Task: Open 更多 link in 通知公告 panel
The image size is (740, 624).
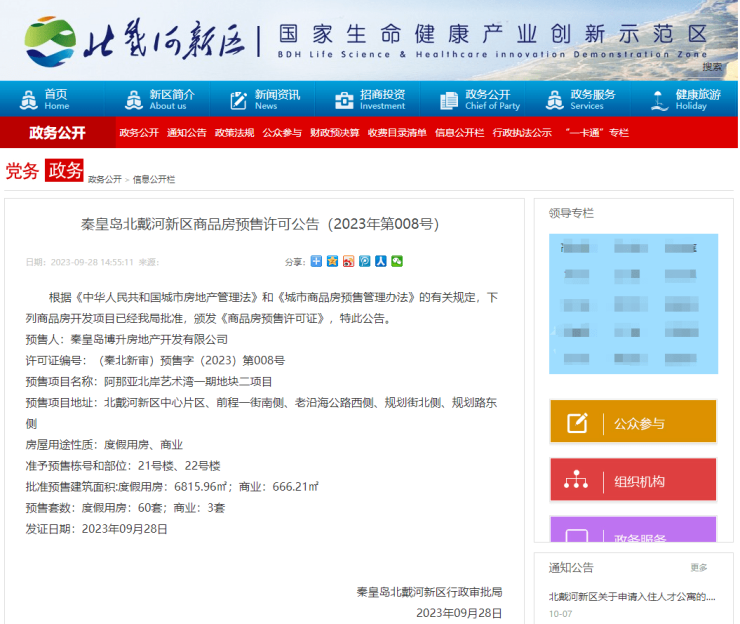Action: click(x=698, y=568)
